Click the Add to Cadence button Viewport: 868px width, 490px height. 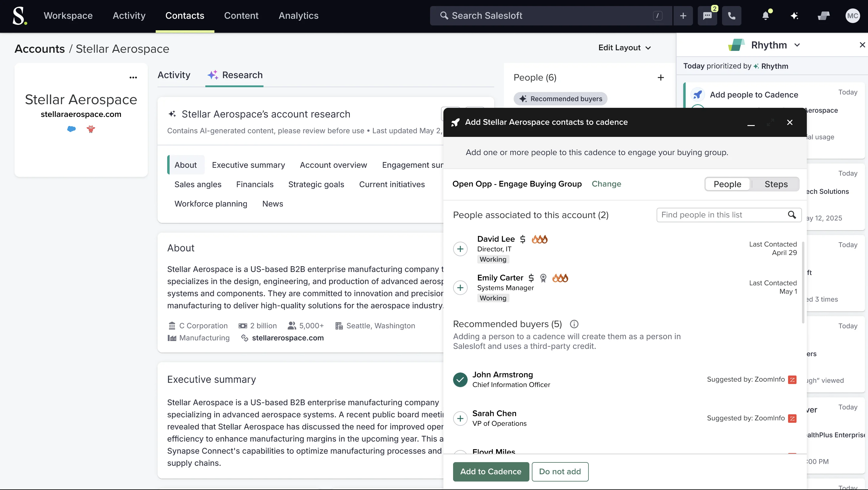click(491, 472)
